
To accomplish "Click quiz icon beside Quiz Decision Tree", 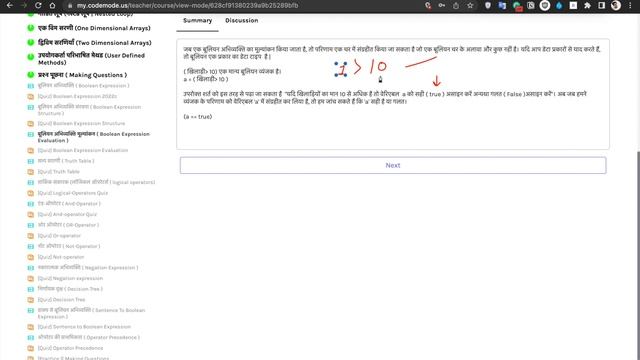I will pos(31,299).
